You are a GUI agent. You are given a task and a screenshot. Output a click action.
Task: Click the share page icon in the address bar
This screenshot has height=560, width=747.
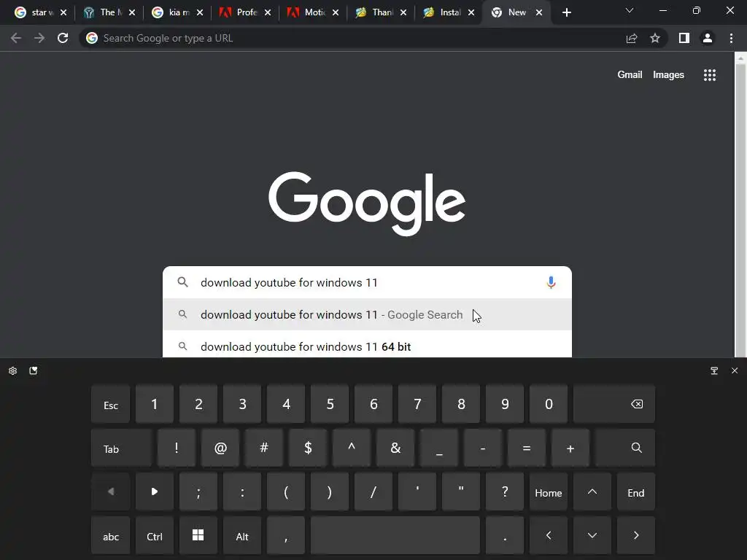point(632,38)
